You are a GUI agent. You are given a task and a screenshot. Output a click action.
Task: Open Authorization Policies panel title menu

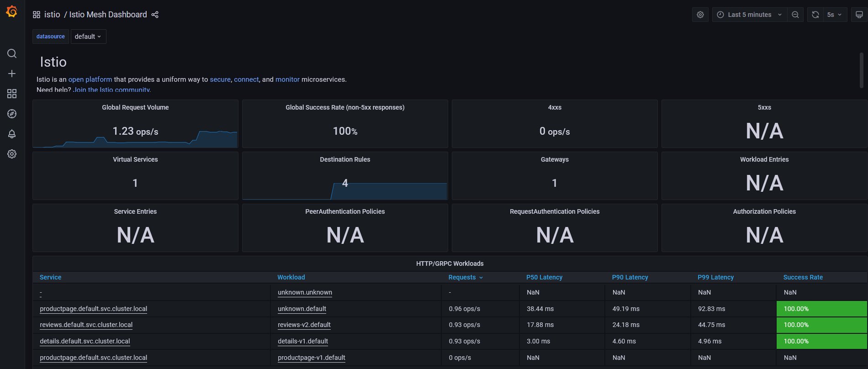tap(764, 211)
